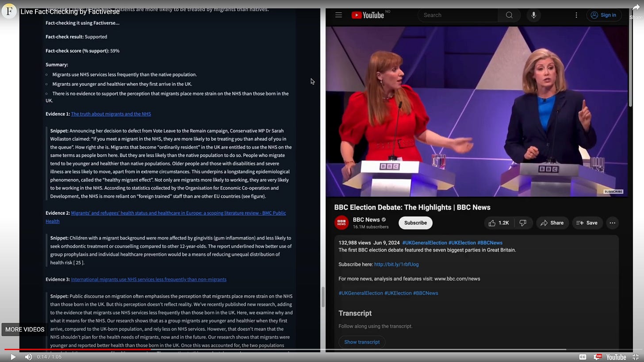The width and height of the screenshot is (644, 362).
Task: Click the Factiverse channel avatar
Action: (x=9, y=11)
